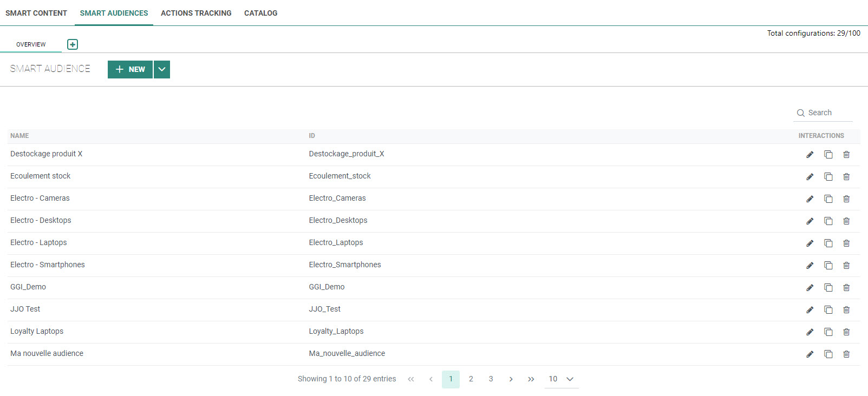
Task: Go to the next page arrow
Action: [511, 379]
